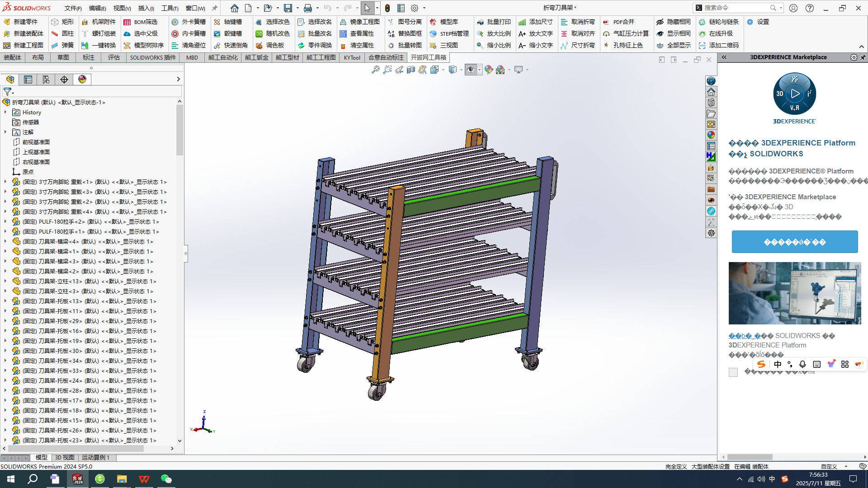
Task: Click the Previous View icon
Action: pyautogui.click(x=399, y=70)
